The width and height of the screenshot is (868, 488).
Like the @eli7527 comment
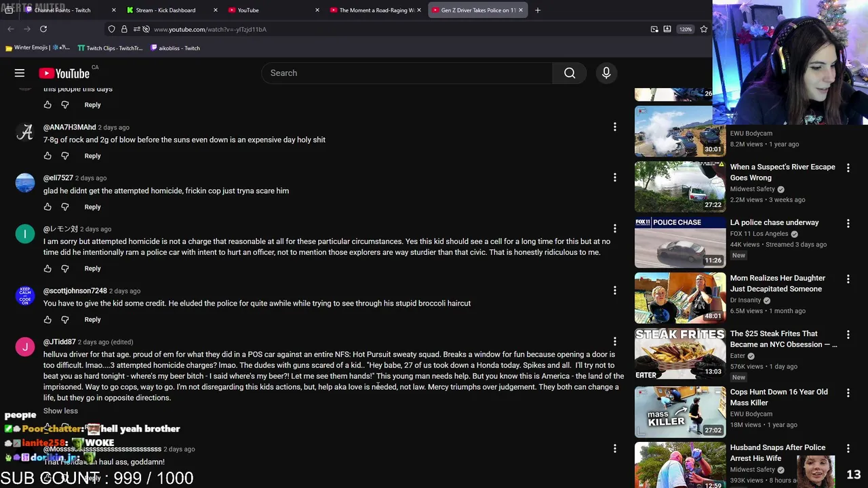coord(47,207)
